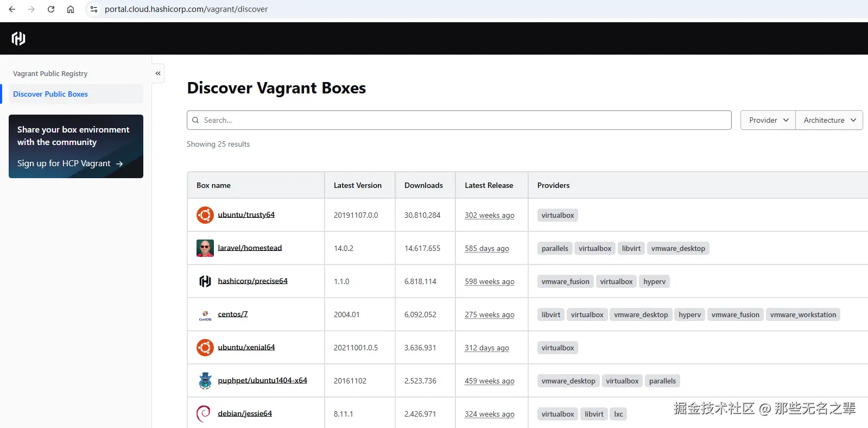This screenshot has height=428, width=868.
Task: Click the libvirt tag in laravel/homestead row
Action: tap(631, 248)
